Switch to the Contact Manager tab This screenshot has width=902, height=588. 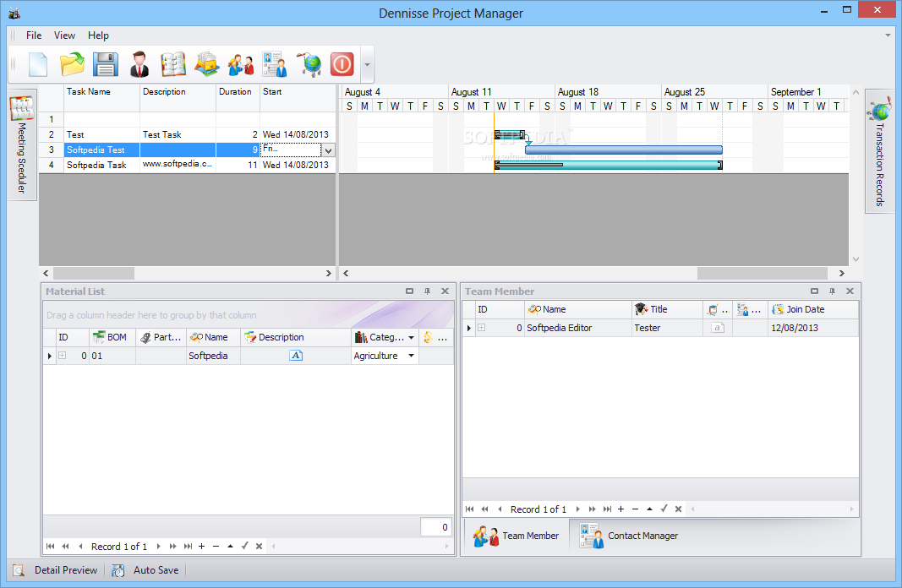pyautogui.click(x=629, y=536)
